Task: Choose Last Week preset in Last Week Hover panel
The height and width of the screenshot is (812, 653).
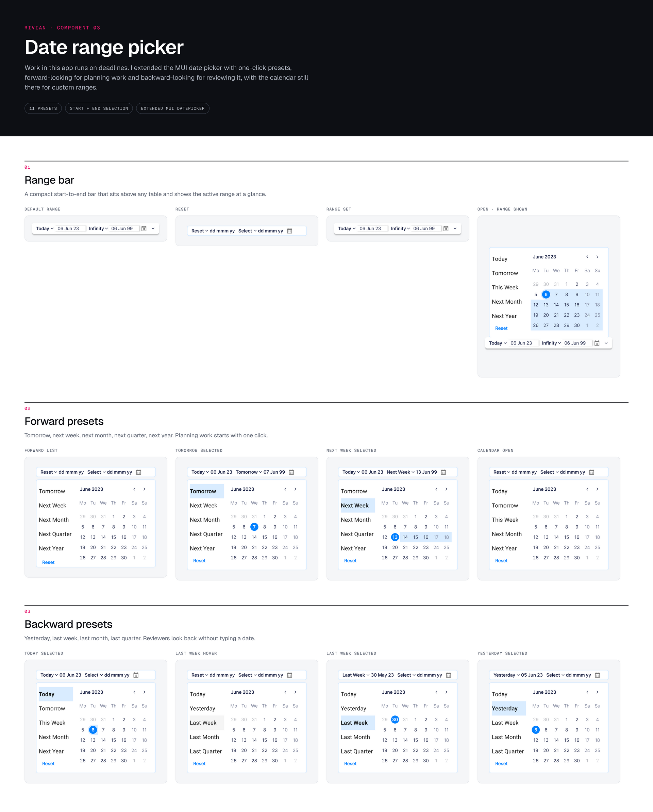Action: [x=207, y=723]
